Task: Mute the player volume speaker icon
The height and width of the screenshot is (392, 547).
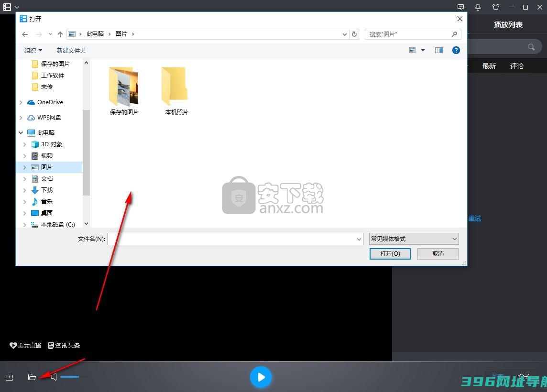Action: click(54, 377)
